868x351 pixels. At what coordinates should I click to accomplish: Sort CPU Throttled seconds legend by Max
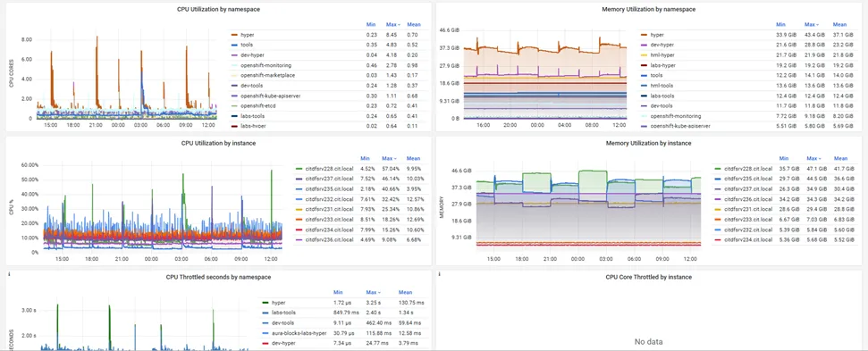(373, 292)
